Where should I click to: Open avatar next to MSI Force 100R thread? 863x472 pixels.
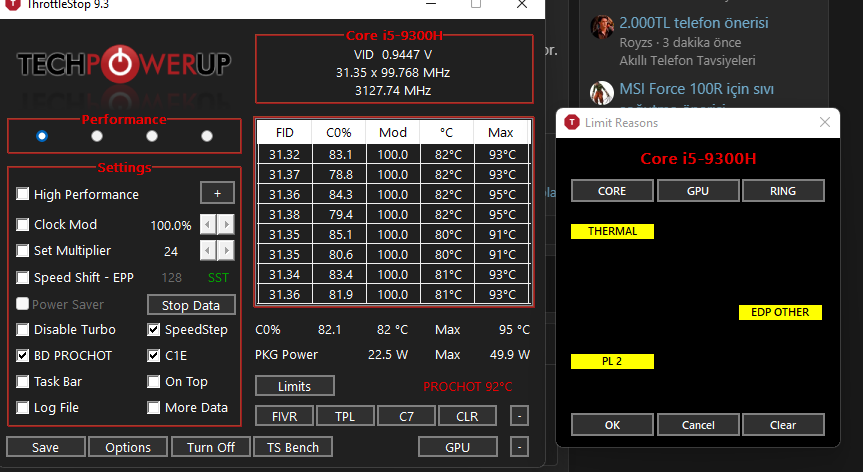pos(602,92)
